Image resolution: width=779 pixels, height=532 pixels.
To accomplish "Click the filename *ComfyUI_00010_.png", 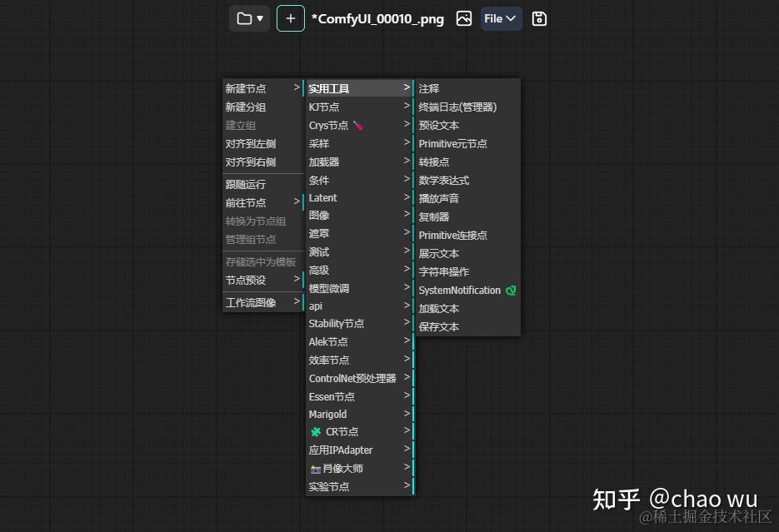I will 377,18.
